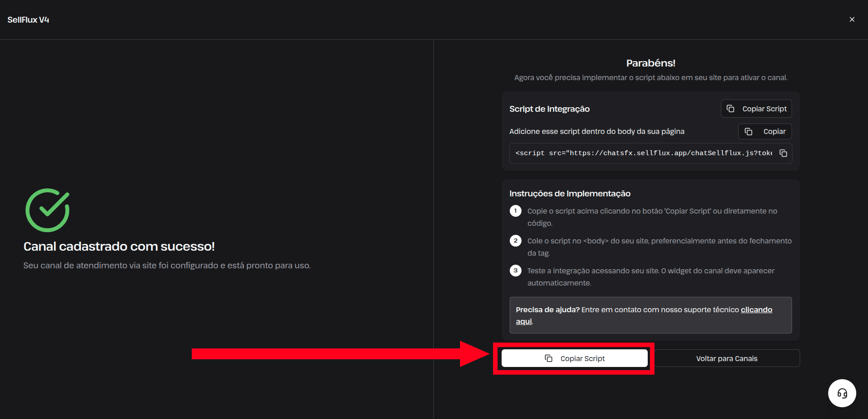Click the Copiar button beside the body instruction
868x419 pixels.
[765, 132]
